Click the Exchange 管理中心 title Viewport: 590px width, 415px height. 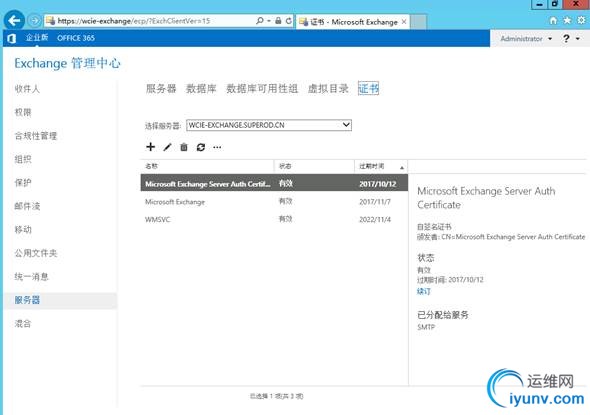(x=67, y=63)
